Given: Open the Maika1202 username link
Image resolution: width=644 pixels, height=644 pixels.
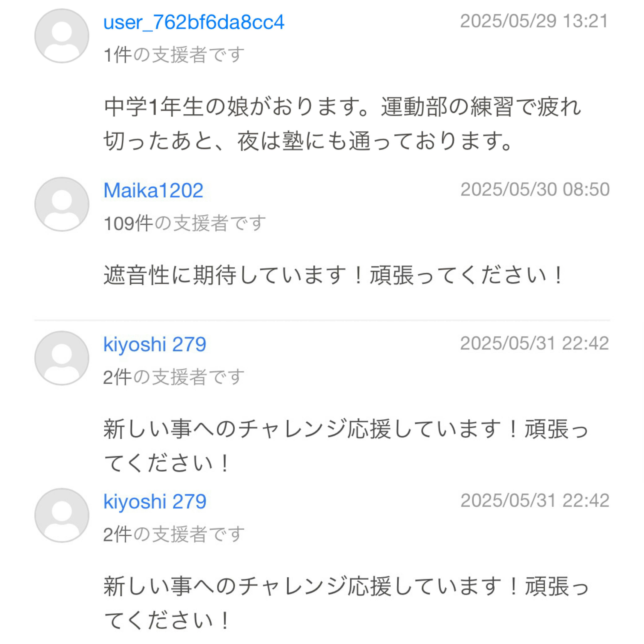Looking at the screenshot, I should pos(153,190).
